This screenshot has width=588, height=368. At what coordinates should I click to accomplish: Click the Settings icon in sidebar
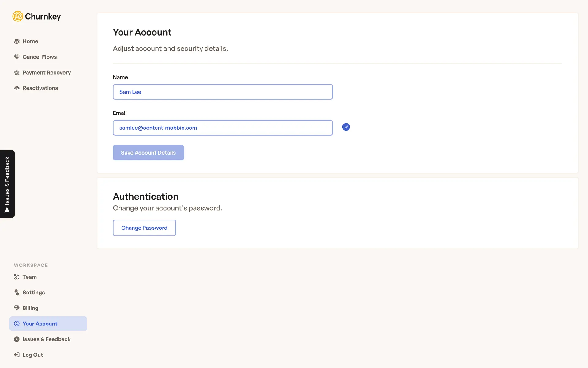[17, 293]
